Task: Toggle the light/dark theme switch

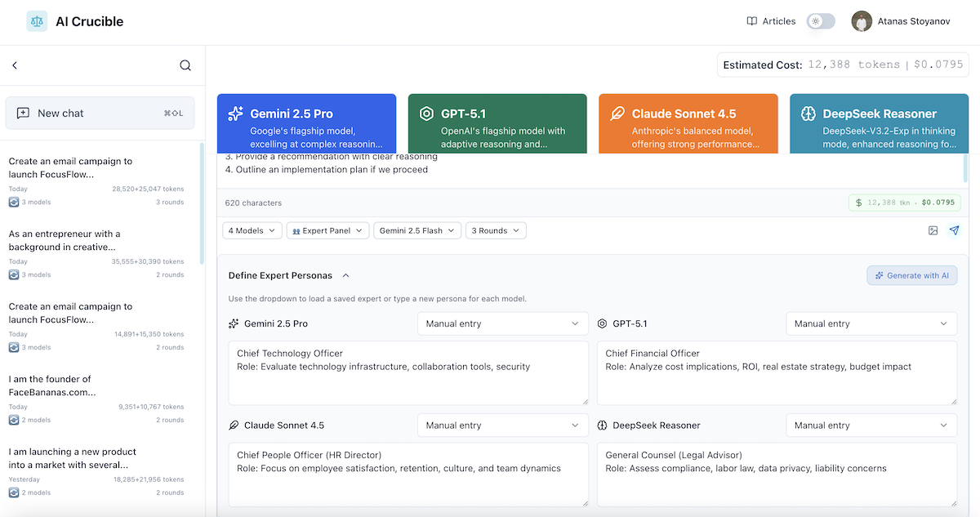Action: (x=821, y=21)
